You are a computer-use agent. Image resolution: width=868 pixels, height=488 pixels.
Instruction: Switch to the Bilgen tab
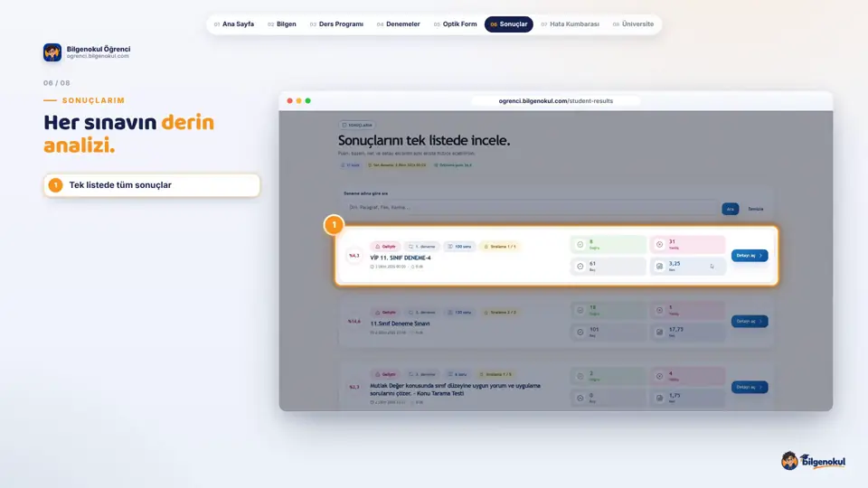point(282,24)
